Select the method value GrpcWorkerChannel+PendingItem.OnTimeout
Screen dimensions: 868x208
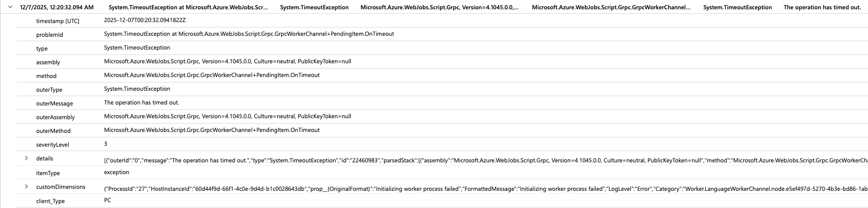click(212, 75)
